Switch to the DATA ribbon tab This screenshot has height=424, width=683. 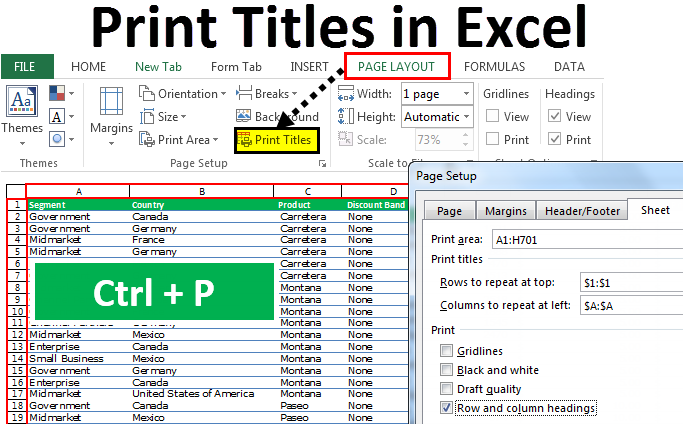(569, 67)
